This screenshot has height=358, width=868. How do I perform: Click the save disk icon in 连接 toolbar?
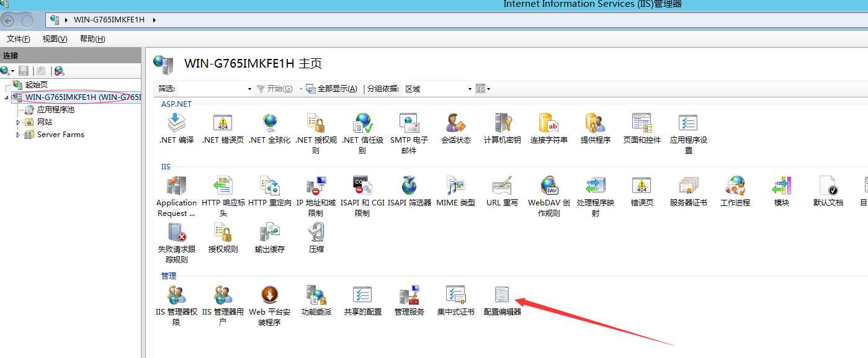pyautogui.click(x=24, y=71)
